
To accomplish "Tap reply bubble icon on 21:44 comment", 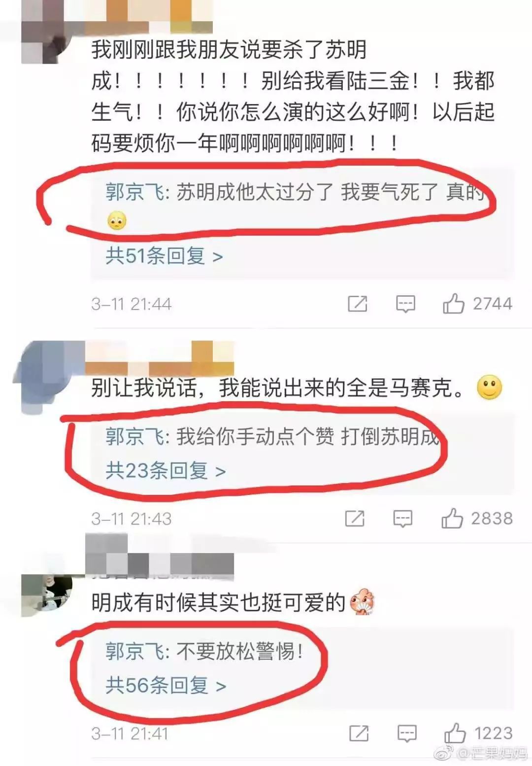I will pyautogui.click(x=405, y=304).
